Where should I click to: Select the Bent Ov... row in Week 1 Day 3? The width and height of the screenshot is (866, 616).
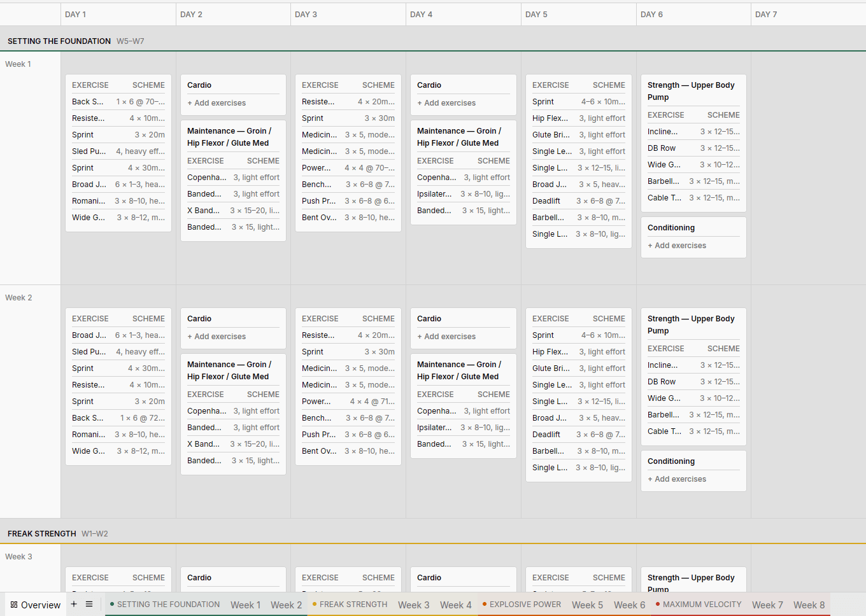pyautogui.click(x=348, y=218)
